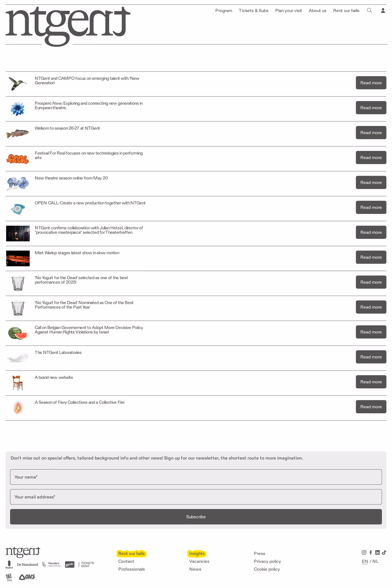Image resolution: width=392 pixels, height=588 pixels.
Task: Click the Subscribe newsletter button
Action: click(x=196, y=517)
